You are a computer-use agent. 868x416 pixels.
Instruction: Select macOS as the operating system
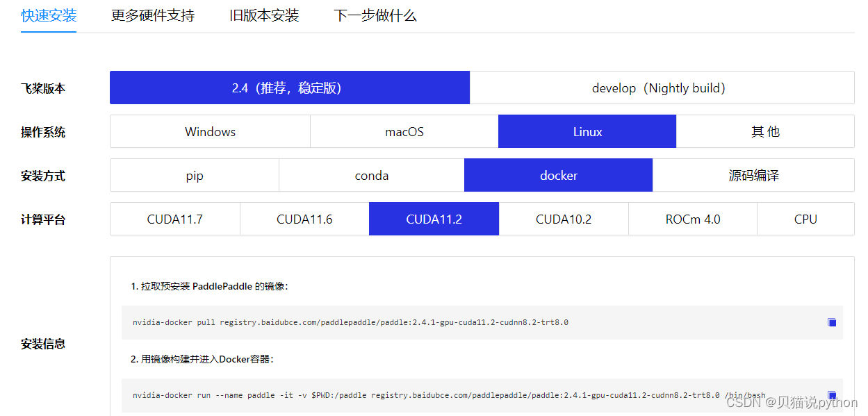coord(404,131)
